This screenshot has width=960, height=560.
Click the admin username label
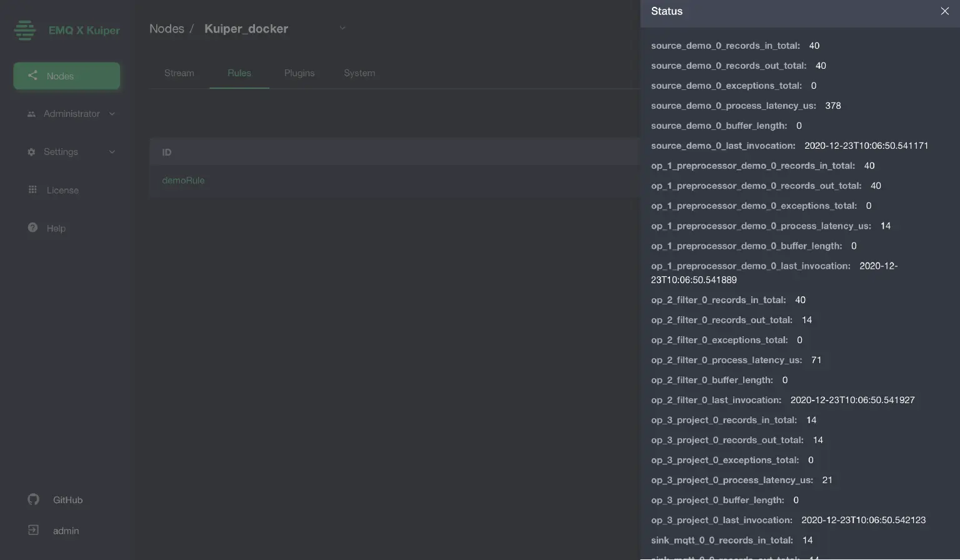(66, 531)
